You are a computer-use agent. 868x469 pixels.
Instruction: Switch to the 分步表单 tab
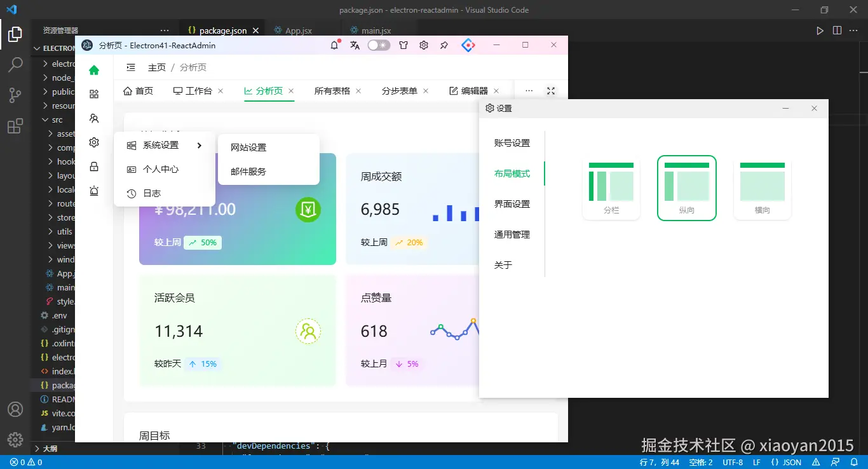(400, 91)
